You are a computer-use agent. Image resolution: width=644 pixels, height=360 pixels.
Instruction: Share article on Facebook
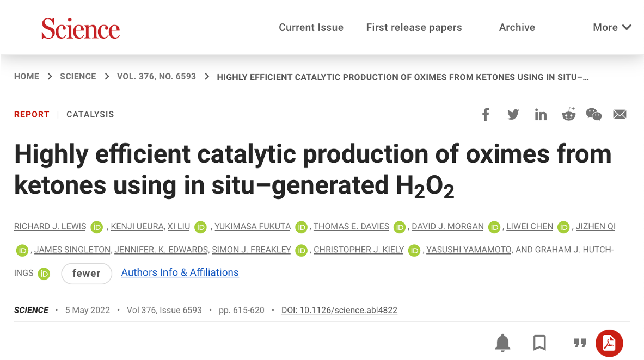point(486,114)
